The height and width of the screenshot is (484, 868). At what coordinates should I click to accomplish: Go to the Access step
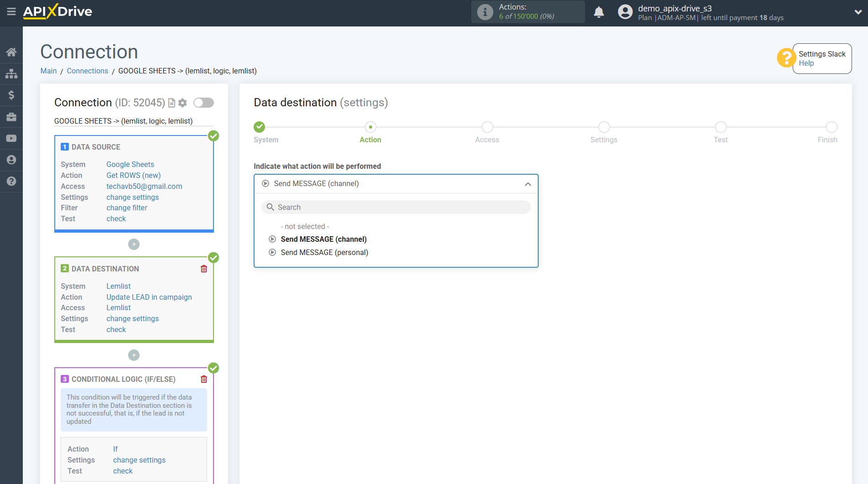point(487,127)
